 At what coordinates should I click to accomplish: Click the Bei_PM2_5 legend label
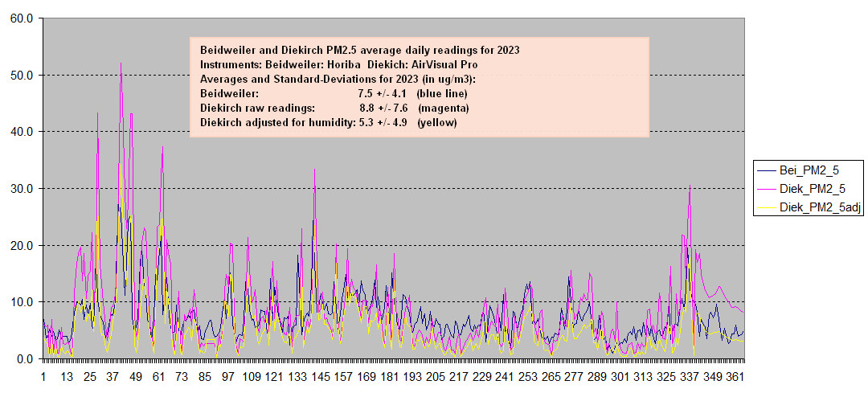(x=809, y=170)
